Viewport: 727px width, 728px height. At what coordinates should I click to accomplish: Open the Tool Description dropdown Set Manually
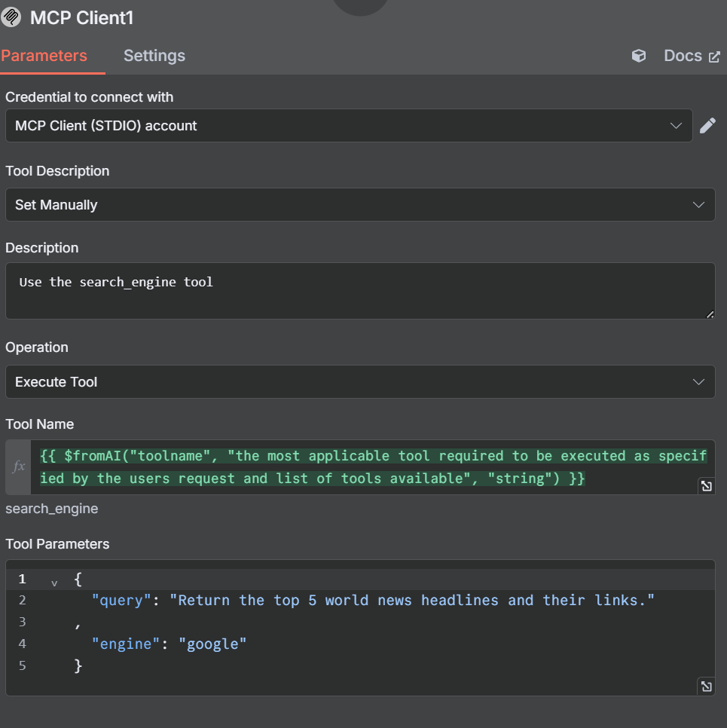click(x=360, y=205)
